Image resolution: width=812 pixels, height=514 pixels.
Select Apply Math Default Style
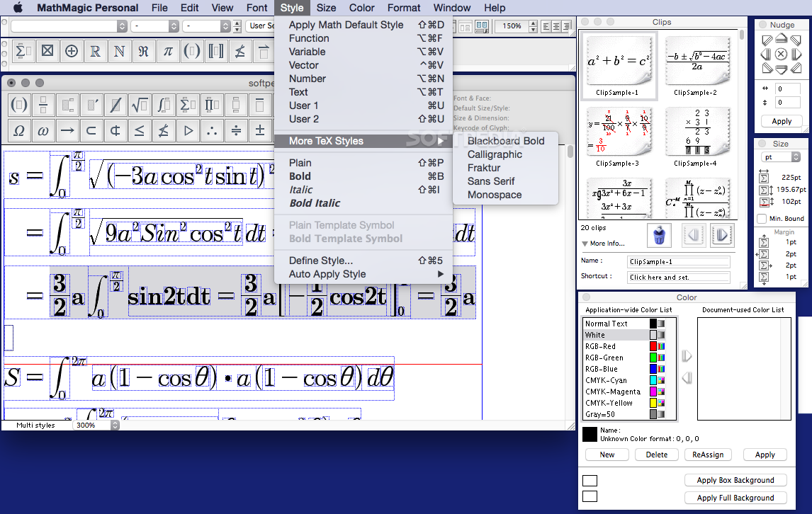pyautogui.click(x=363, y=24)
